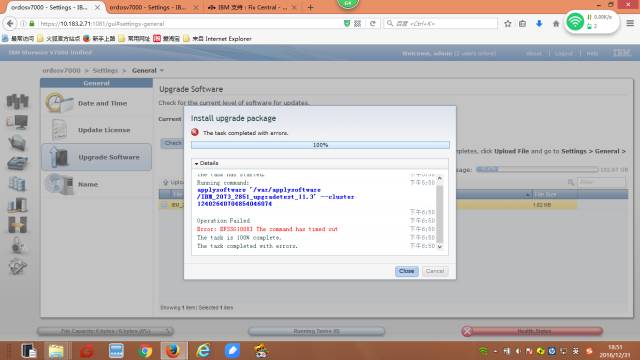The width and height of the screenshot is (640, 360).
Task: Click the downloads arrow icon
Action: tap(539, 24)
